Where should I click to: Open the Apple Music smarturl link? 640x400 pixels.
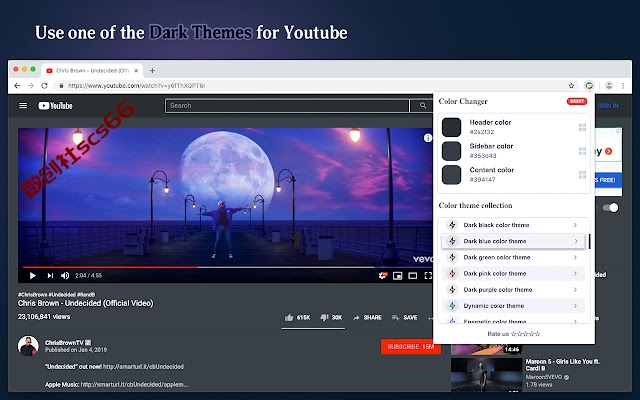click(x=134, y=384)
